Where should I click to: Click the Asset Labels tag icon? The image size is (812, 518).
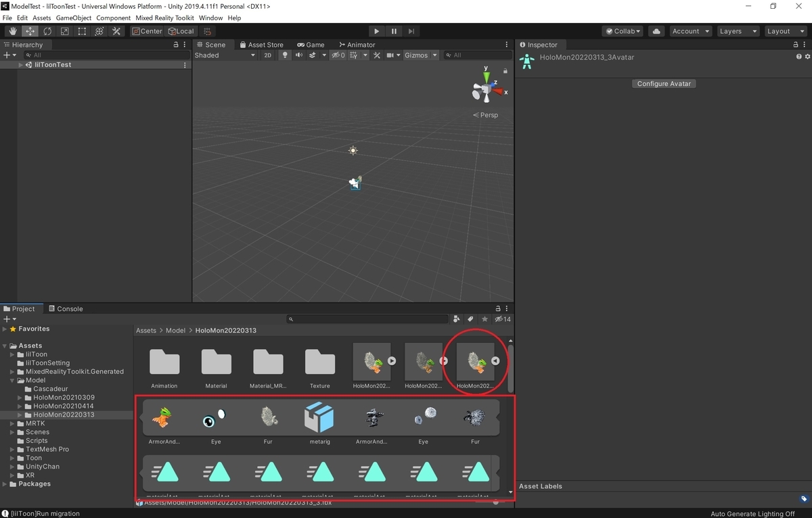[x=804, y=499]
